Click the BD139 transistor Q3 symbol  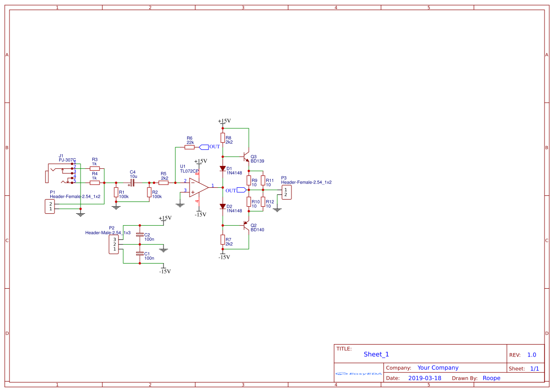click(246, 156)
